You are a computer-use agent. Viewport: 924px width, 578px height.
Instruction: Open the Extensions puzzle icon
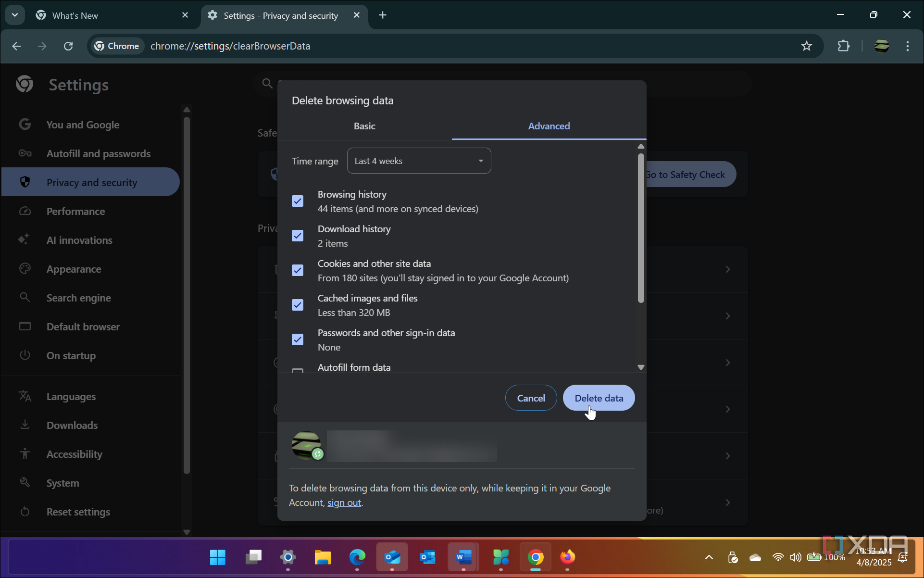point(843,46)
